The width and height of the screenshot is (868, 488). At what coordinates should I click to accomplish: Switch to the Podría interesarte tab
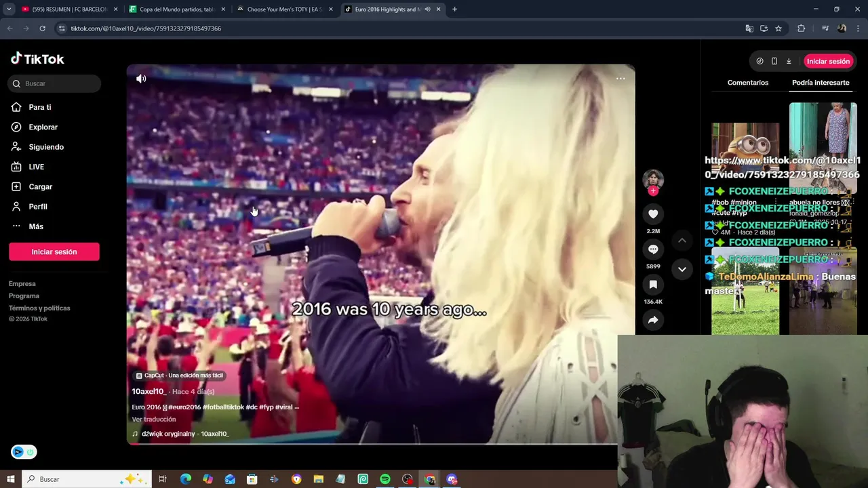click(821, 83)
